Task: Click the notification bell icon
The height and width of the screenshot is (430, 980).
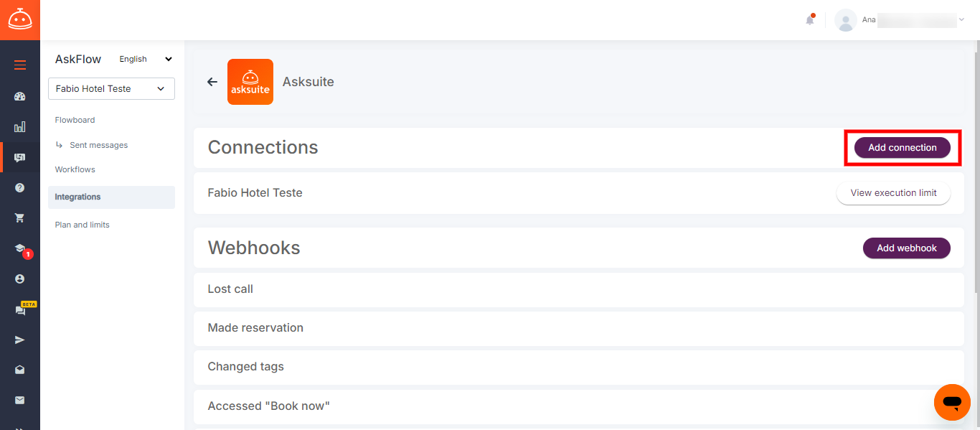Action: pyautogui.click(x=810, y=19)
